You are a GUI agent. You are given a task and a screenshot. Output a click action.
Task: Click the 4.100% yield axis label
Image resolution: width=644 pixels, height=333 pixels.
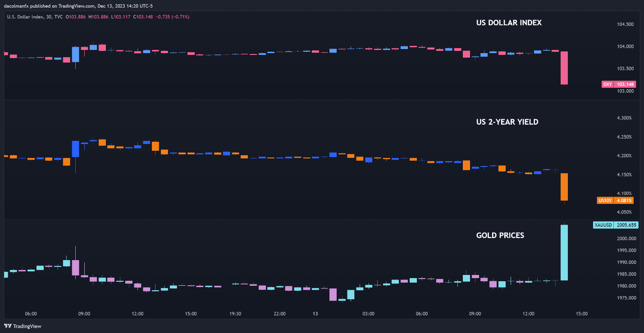tap(624, 193)
